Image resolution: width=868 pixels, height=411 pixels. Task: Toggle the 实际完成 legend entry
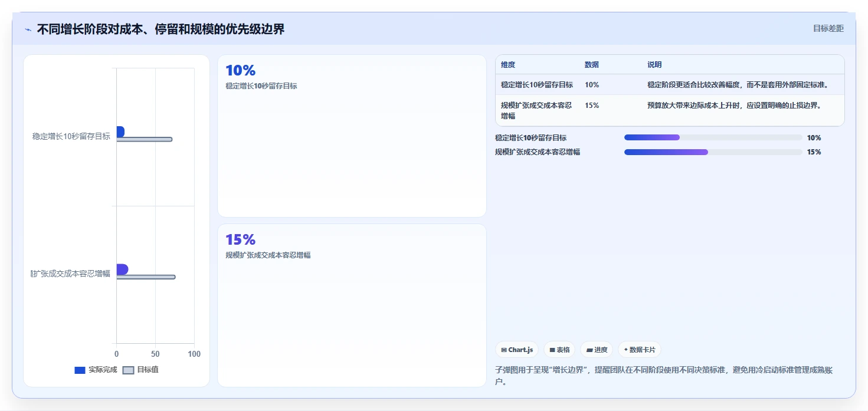point(96,370)
